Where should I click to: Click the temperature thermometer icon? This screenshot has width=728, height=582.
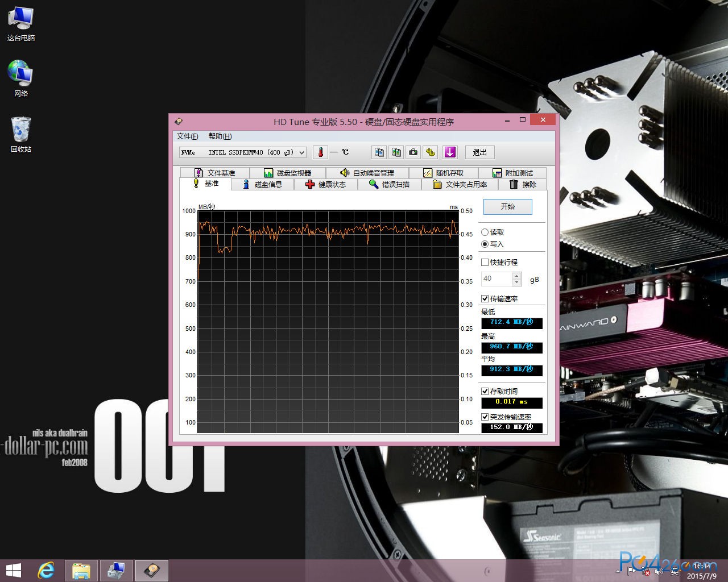320,152
